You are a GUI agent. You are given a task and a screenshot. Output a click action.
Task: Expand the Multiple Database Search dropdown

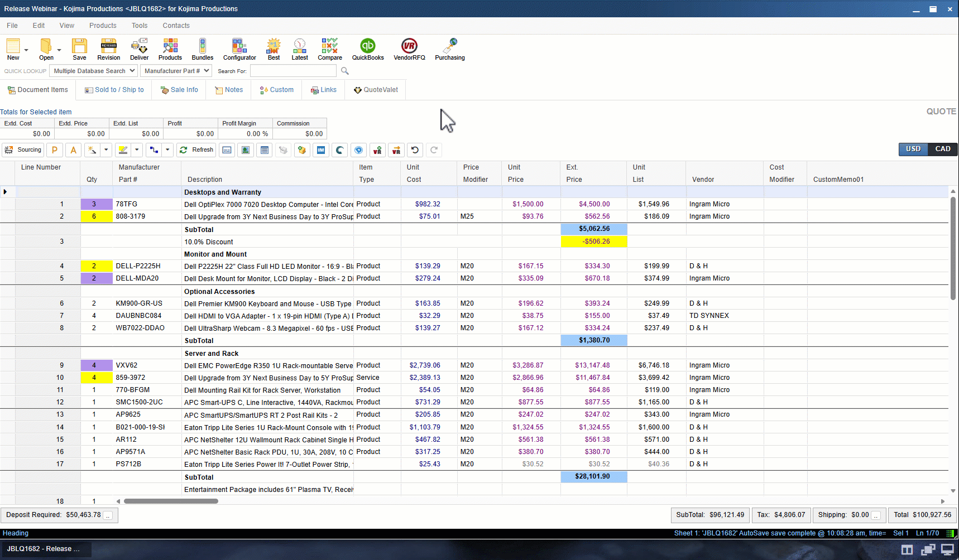click(x=132, y=71)
